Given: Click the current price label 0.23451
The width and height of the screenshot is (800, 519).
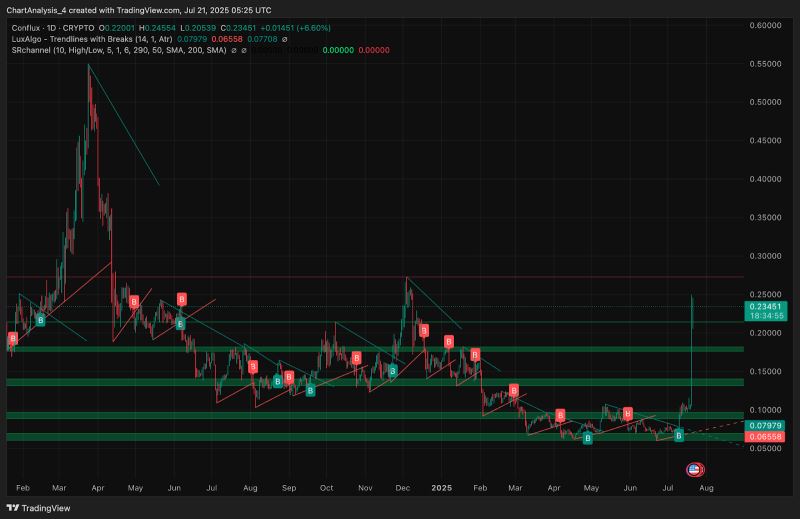Looking at the screenshot, I should coord(766,308).
